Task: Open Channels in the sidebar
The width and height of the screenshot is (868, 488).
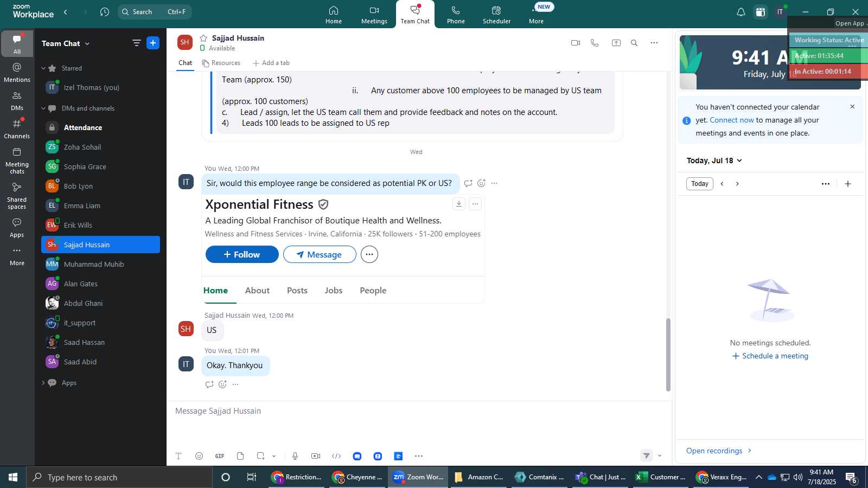Action: click(17, 129)
